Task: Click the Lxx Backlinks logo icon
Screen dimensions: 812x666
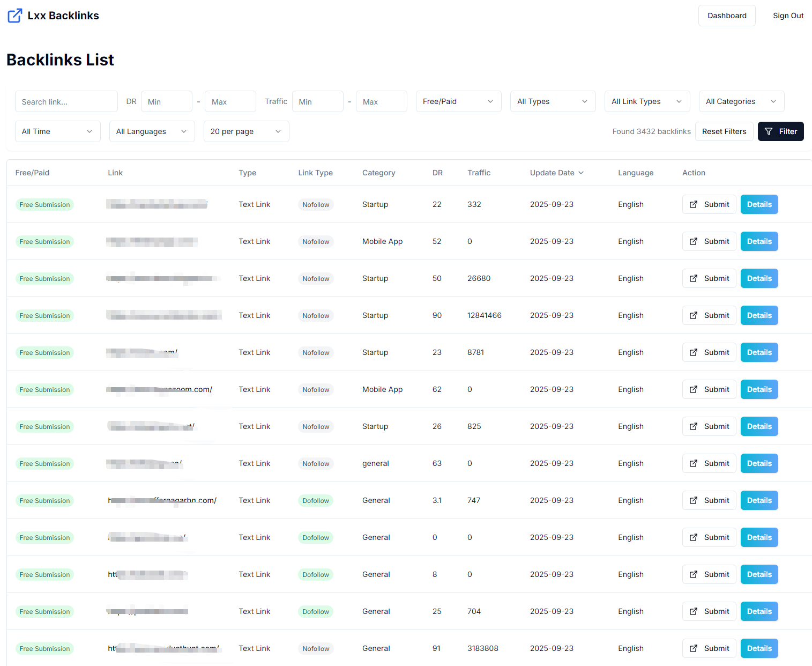Action: tap(15, 16)
